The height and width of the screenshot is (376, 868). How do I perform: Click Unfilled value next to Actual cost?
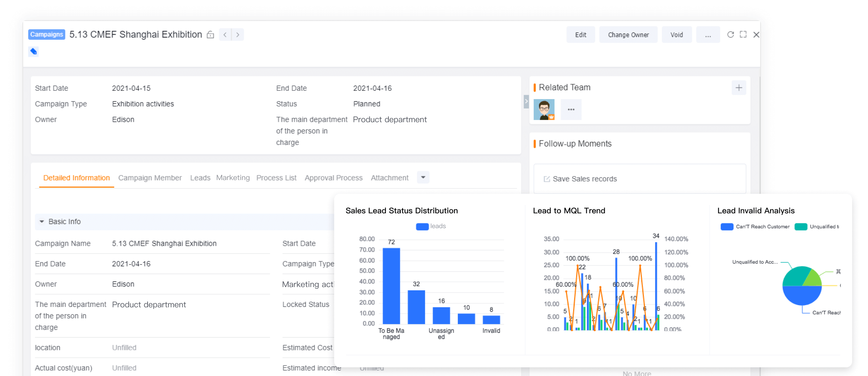tap(124, 368)
